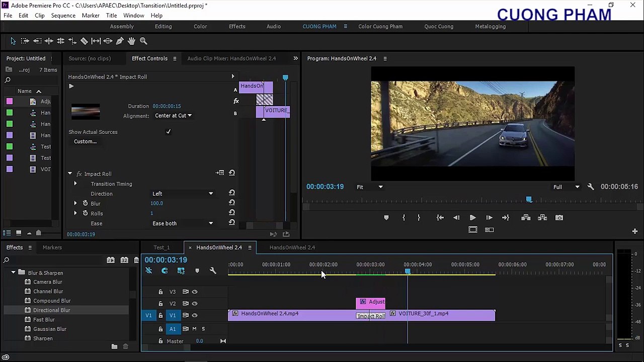Click the Duration timecode value

click(167, 106)
